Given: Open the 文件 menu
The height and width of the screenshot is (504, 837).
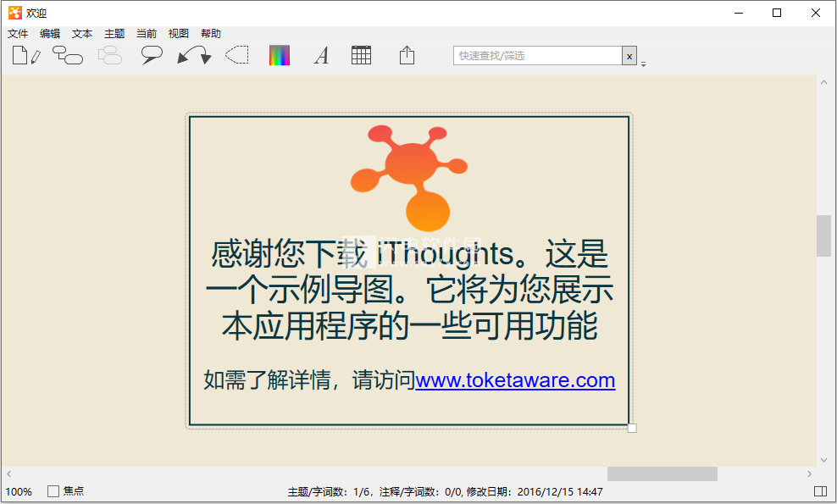Looking at the screenshot, I should (18, 34).
